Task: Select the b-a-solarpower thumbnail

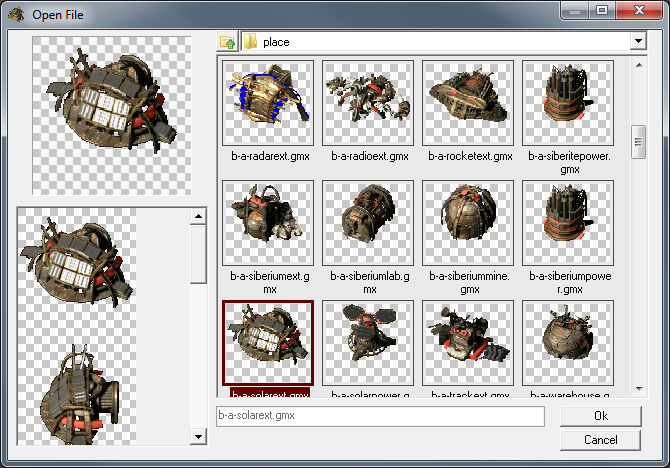Action: (x=368, y=342)
